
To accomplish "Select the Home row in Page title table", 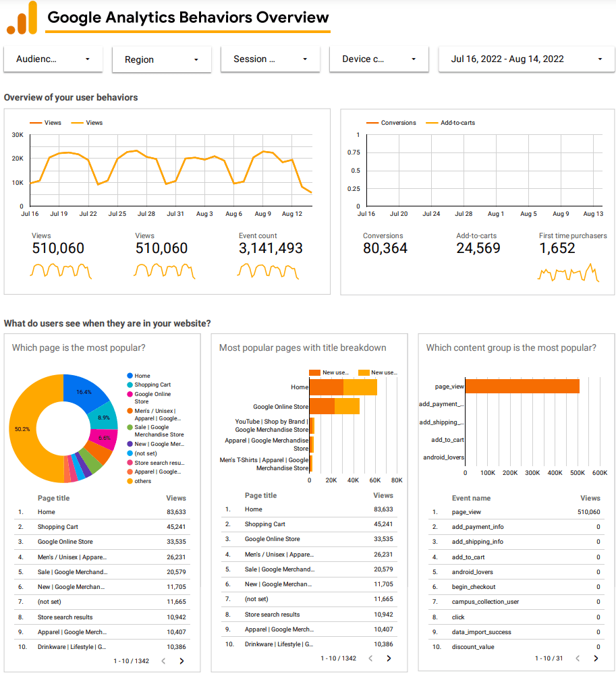I will pos(101,512).
